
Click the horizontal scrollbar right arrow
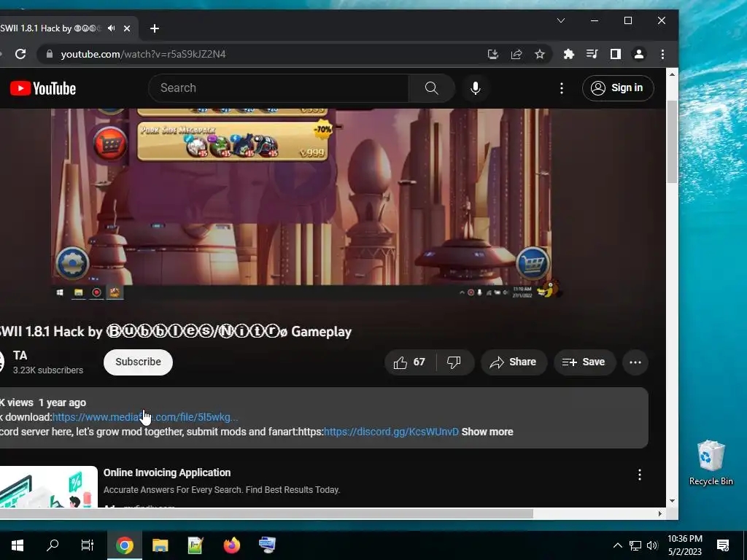659,514
